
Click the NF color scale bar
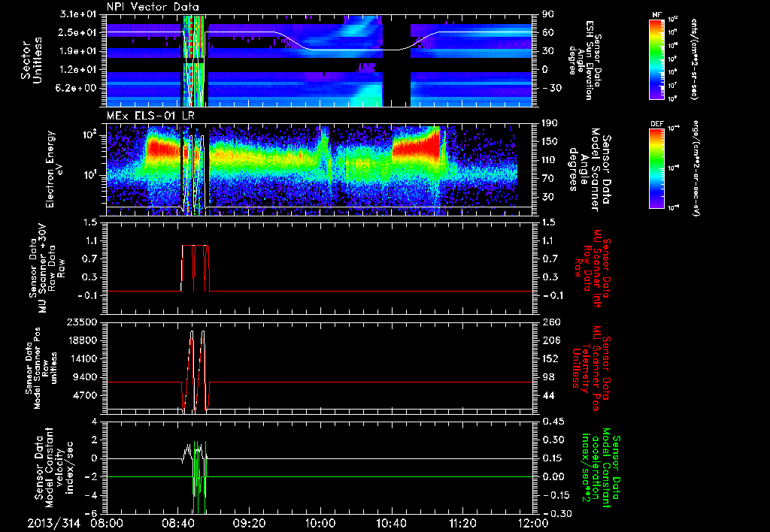[x=656, y=59]
